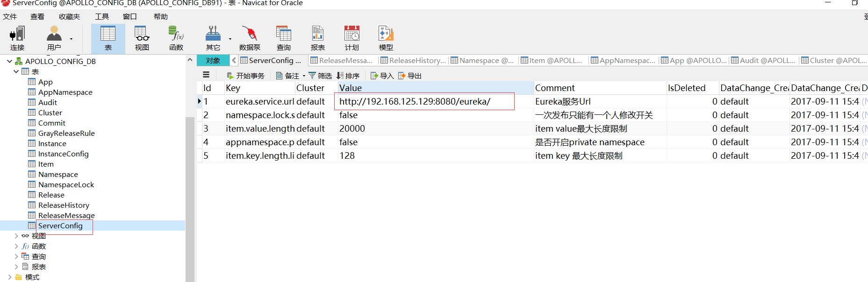
Task: Switch to the AppNamespac... tab
Action: 623,60
